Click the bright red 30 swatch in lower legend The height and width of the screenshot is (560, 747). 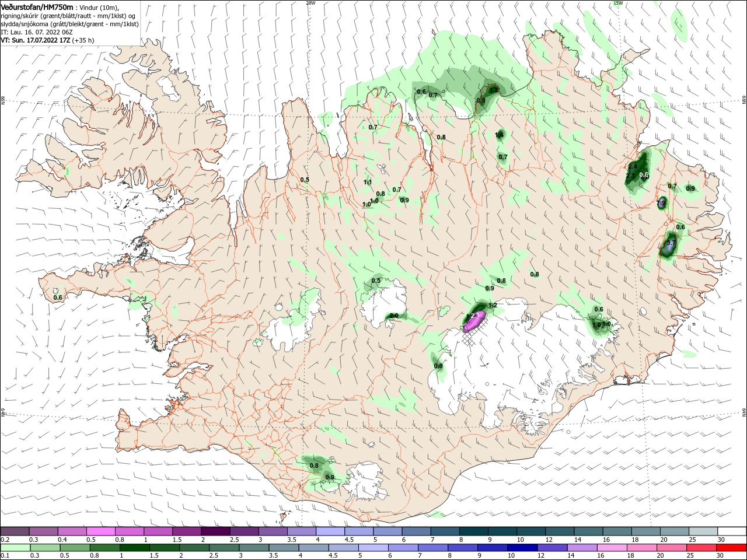(731, 548)
